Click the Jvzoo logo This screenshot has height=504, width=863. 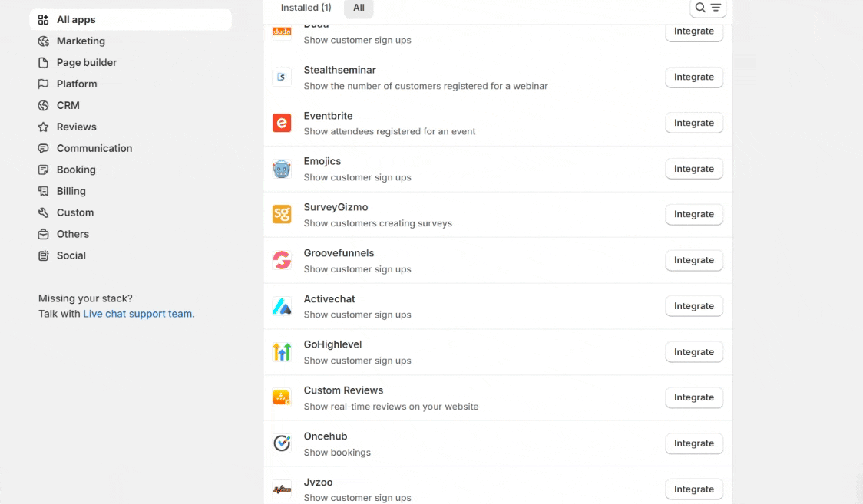pos(282,489)
